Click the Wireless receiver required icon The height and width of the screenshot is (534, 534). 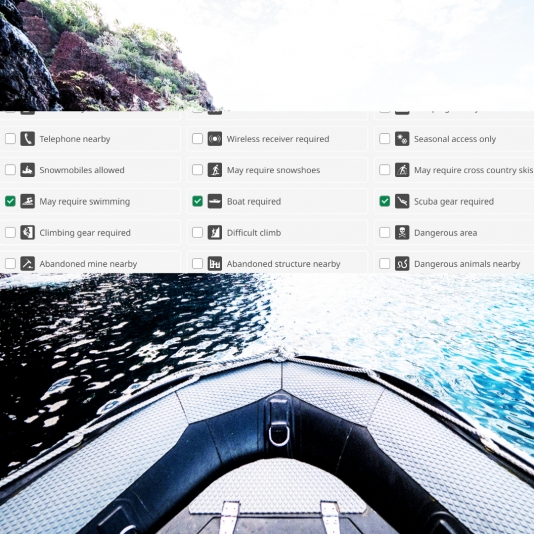(215, 139)
